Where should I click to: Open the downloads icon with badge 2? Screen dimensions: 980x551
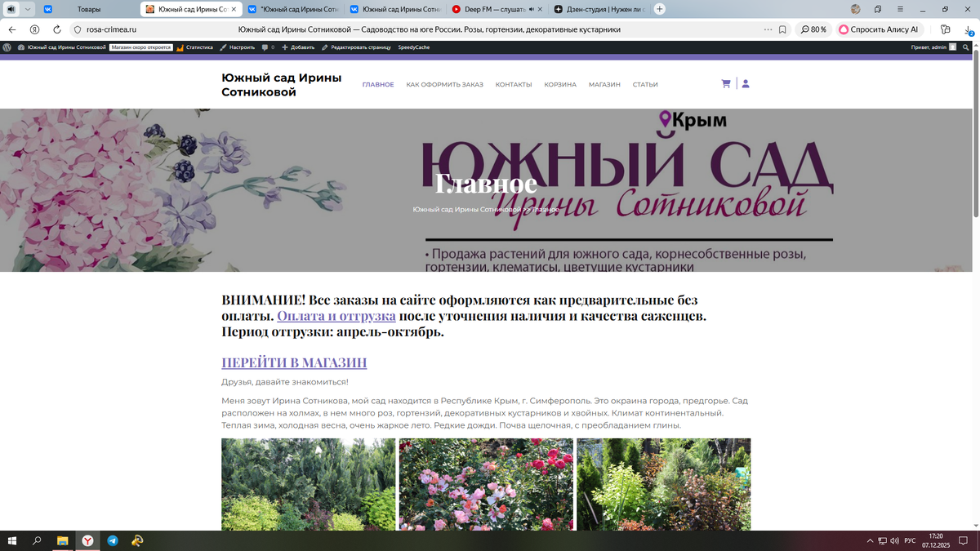(x=968, y=29)
